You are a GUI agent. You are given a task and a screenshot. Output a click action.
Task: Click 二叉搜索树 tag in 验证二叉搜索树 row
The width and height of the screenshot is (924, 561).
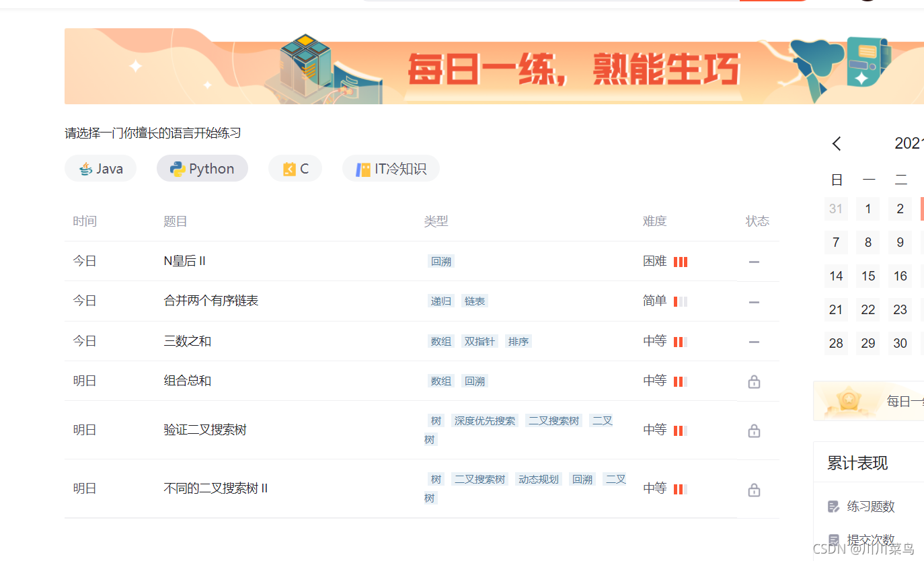(553, 421)
